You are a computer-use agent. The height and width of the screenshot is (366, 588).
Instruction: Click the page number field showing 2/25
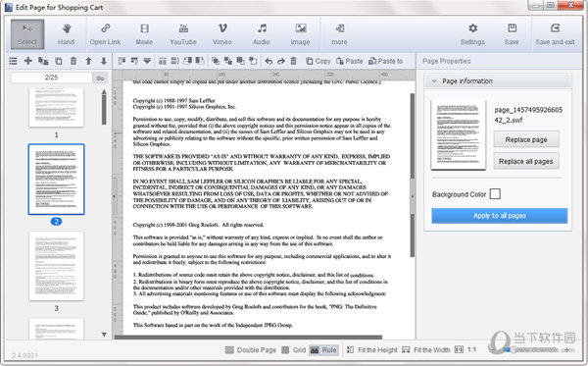click(x=51, y=78)
